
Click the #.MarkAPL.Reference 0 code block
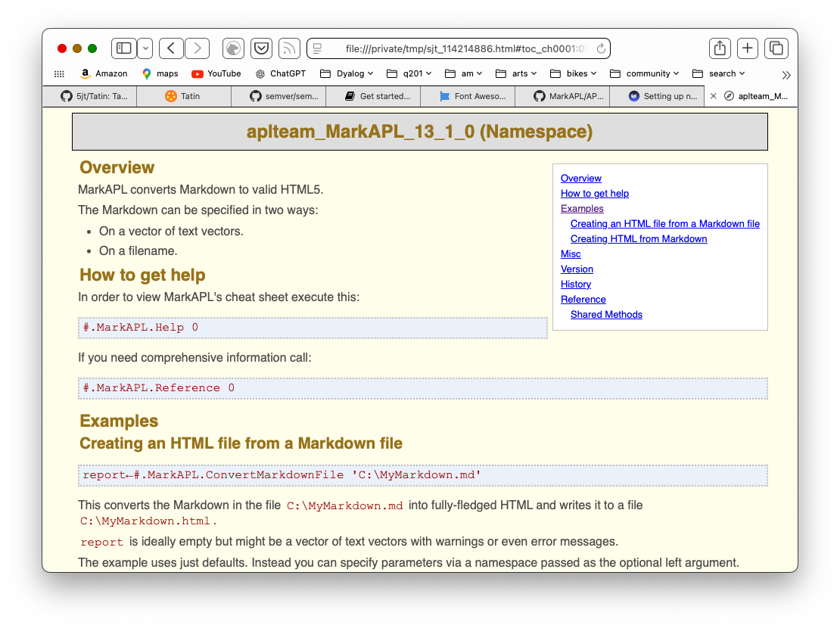pyautogui.click(x=423, y=388)
